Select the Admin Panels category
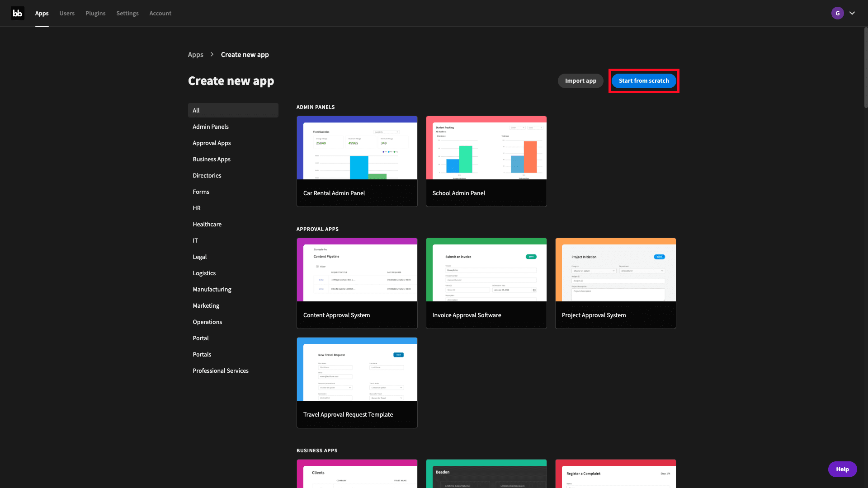 210,127
